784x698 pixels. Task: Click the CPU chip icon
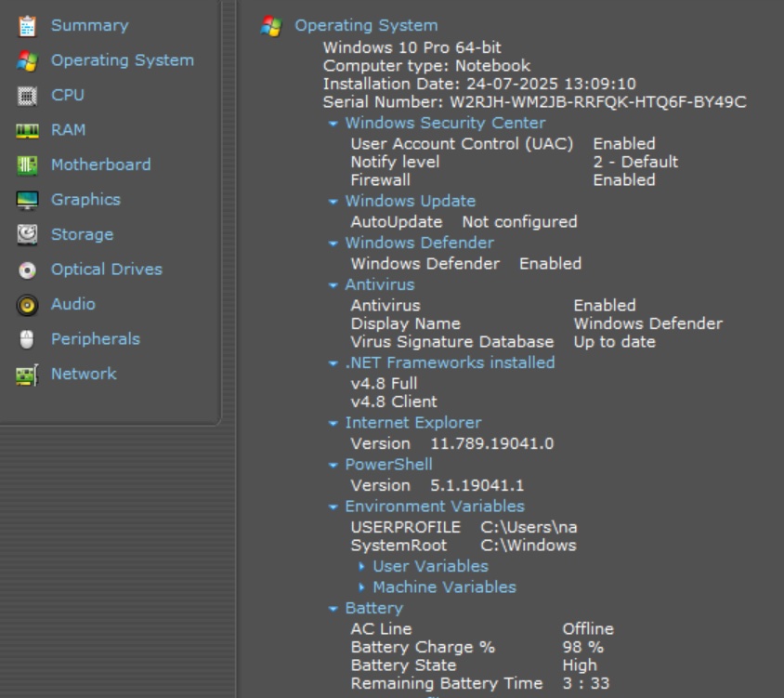coord(27,96)
